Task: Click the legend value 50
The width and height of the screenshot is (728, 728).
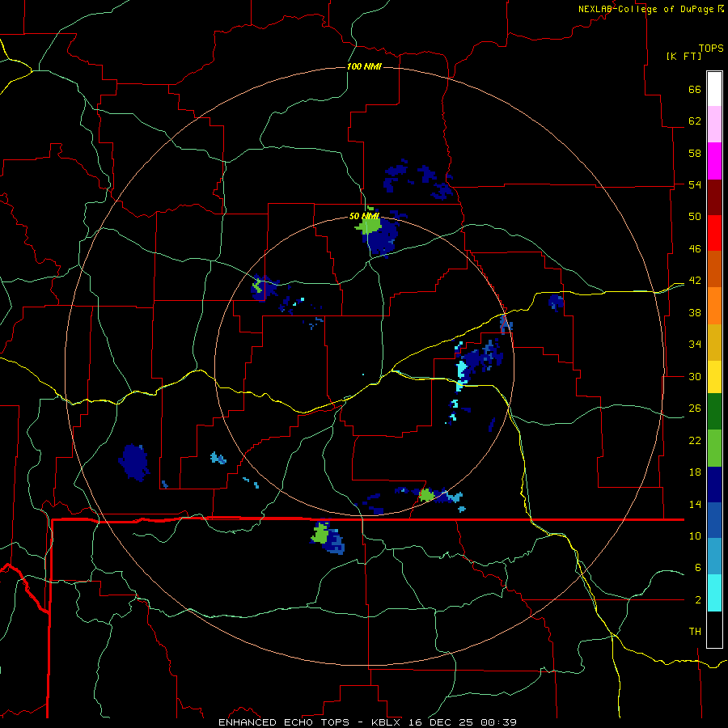Action: click(695, 217)
